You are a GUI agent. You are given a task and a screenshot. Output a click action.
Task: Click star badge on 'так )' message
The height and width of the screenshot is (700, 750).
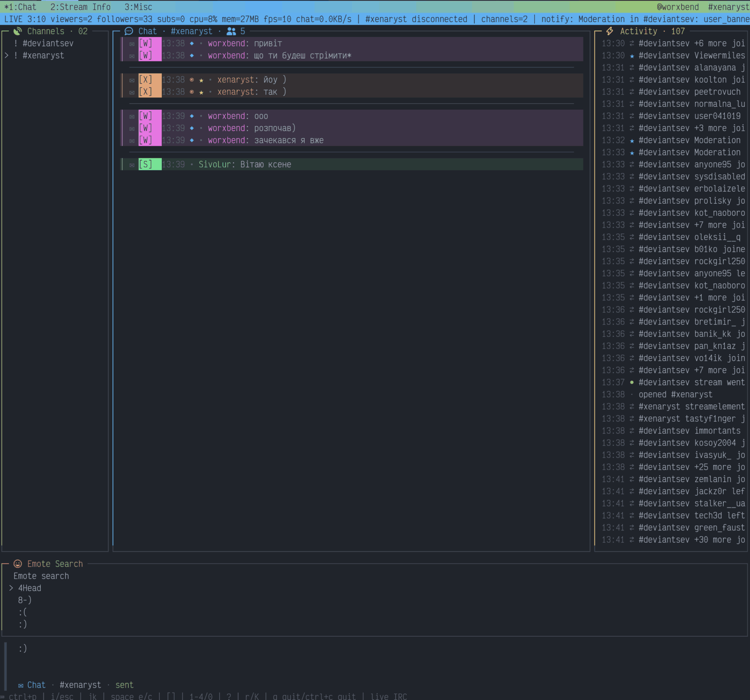(x=201, y=92)
